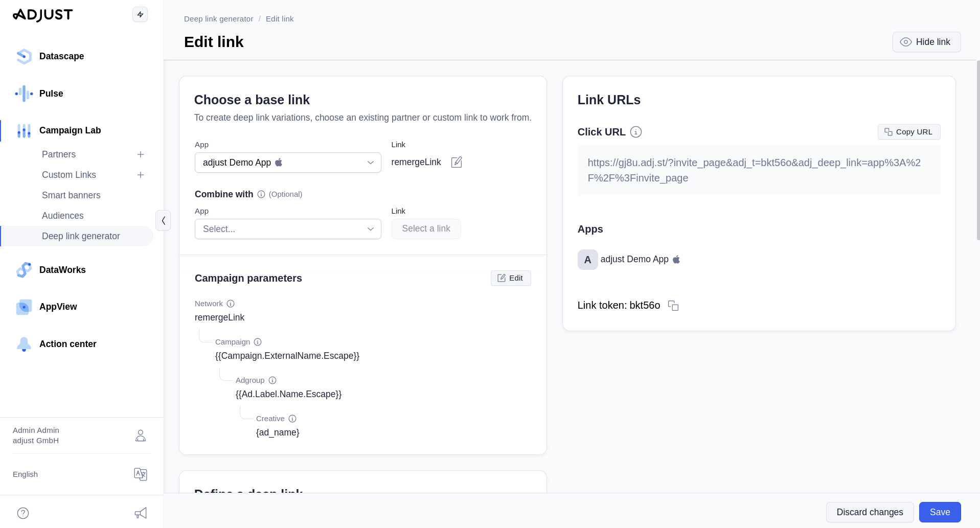Show Adgroup info tooltip

pyautogui.click(x=272, y=380)
